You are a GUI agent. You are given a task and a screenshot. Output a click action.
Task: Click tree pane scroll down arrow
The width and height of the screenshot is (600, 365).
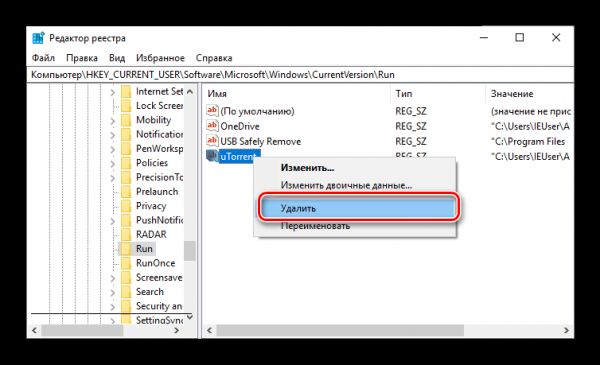[190, 318]
